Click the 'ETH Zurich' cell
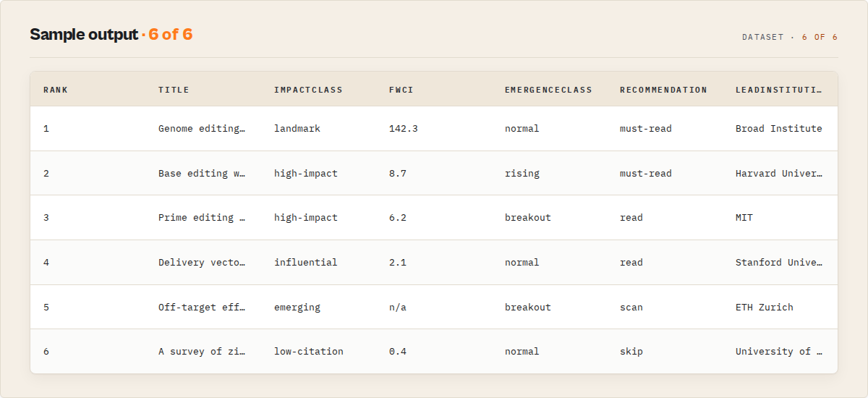 [x=765, y=308]
